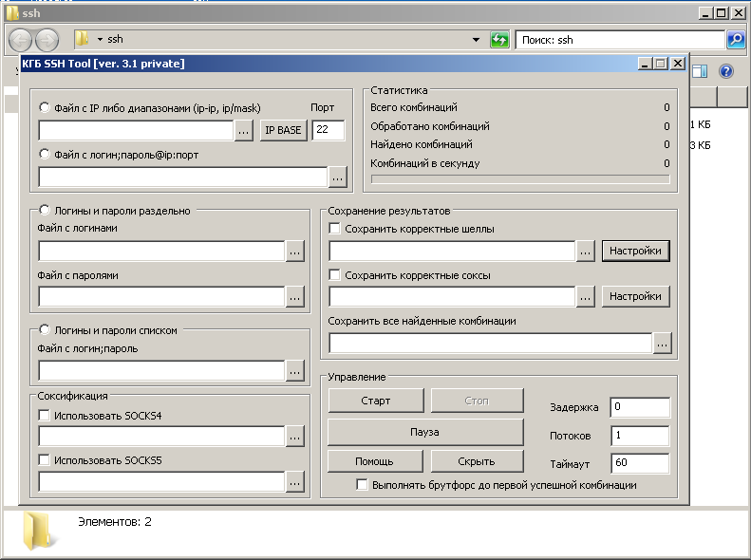
Task: Open the path dropdown arrow before 'ssh'
Action: click(x=100, y=40)
